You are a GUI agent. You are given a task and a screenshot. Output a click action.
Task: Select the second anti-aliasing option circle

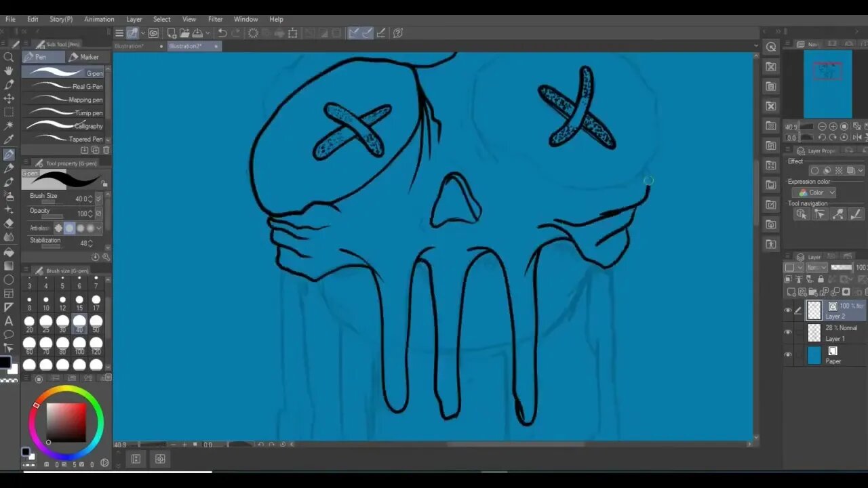coord(69,228)
